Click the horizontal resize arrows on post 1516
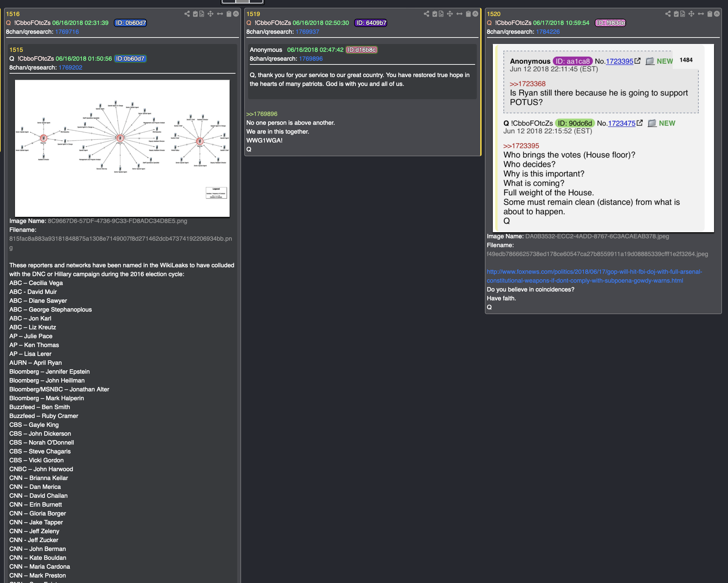The width and height of the screenshot is (728, 583). [x=220, y=14]
